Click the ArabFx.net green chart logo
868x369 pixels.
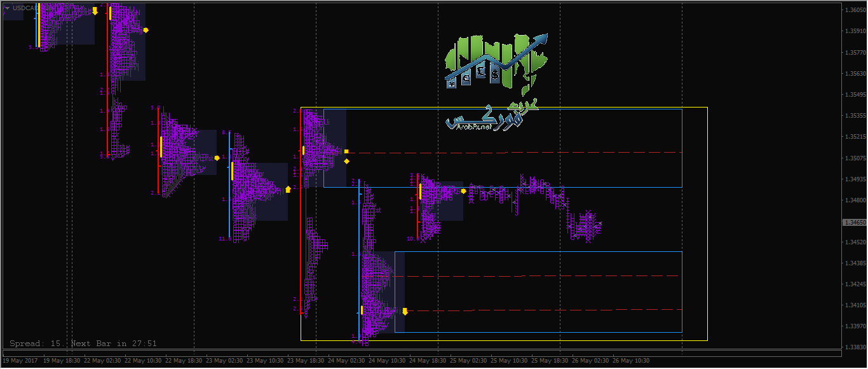tap(496, 62)
